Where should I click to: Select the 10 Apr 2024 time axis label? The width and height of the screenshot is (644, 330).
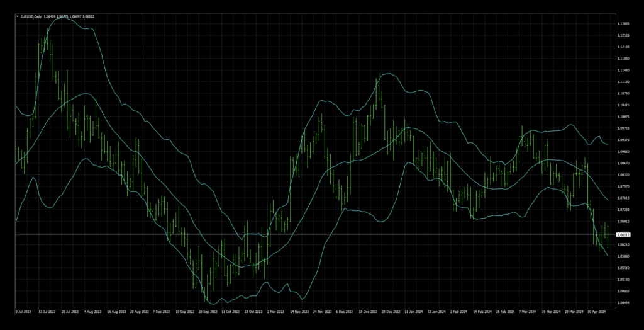click(597, 311)
